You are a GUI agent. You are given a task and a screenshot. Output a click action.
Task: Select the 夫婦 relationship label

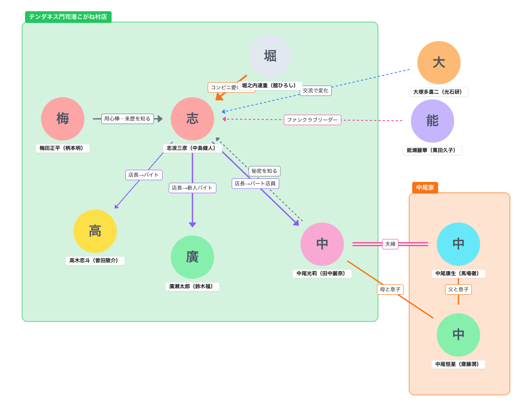390,244
